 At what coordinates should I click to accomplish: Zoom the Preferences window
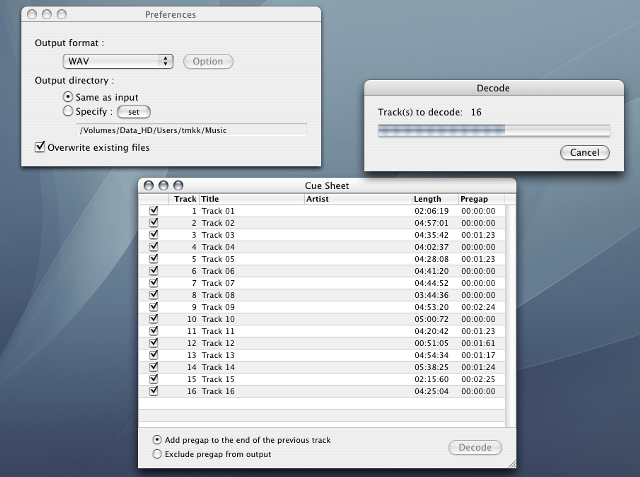tap(62, 14)
